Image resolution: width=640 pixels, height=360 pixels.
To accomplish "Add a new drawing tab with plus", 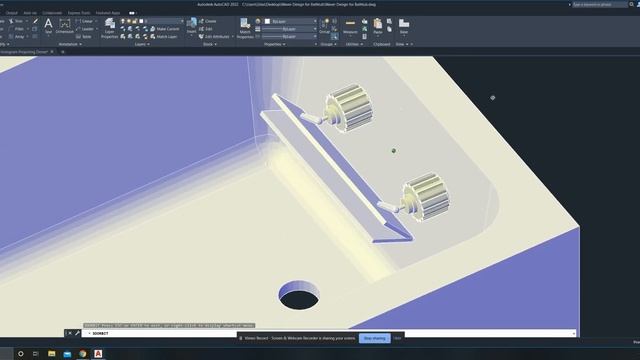I will tap(63, 52).
